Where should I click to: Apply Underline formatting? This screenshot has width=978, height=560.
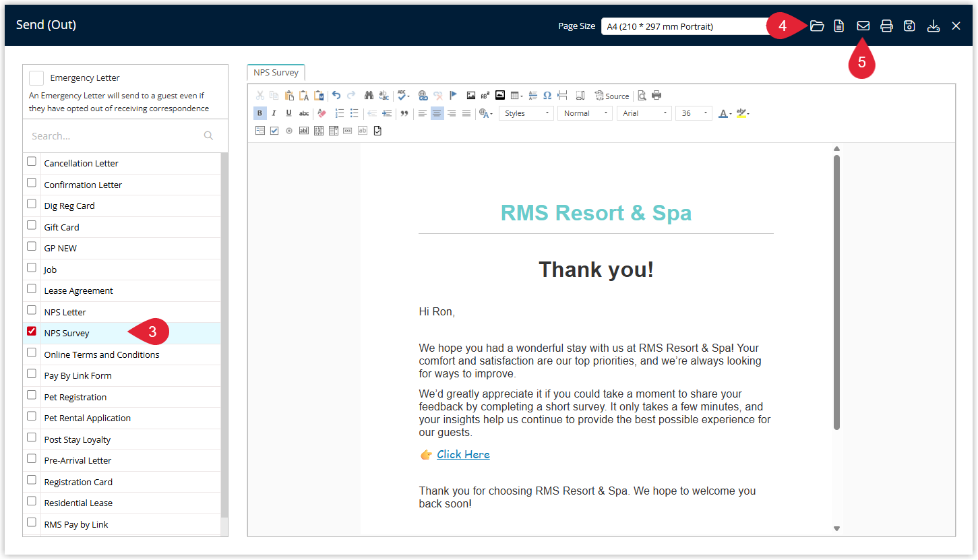point(288,113)
